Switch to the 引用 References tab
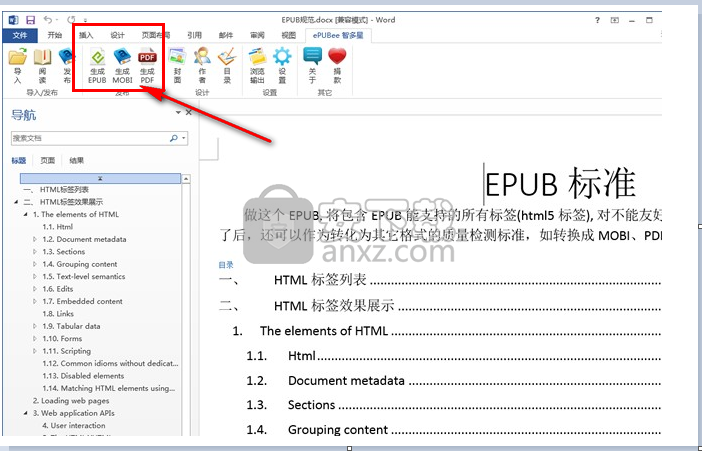 pyautogui.click(x=194, y=35)
